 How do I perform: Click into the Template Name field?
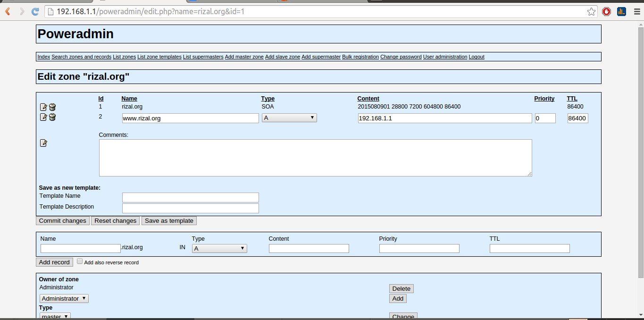190,197
